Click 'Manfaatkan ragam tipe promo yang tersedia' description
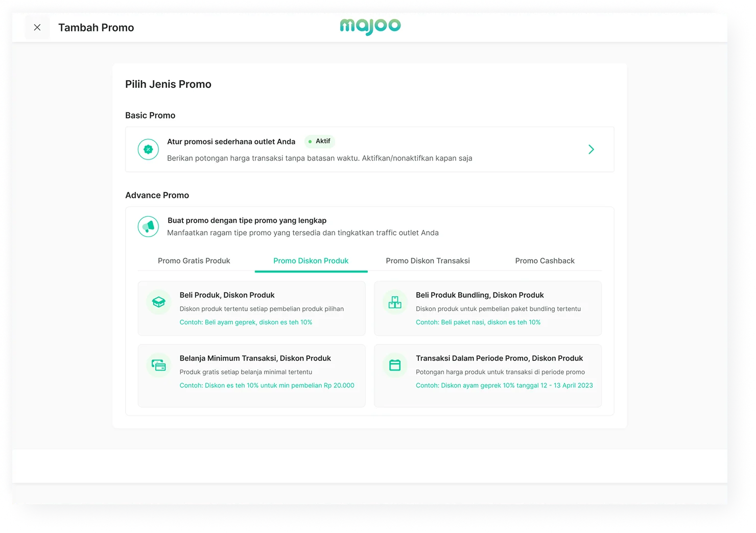The height and width of the screenshot is (533, 756). pyautogui.click(x=303, y=233)
